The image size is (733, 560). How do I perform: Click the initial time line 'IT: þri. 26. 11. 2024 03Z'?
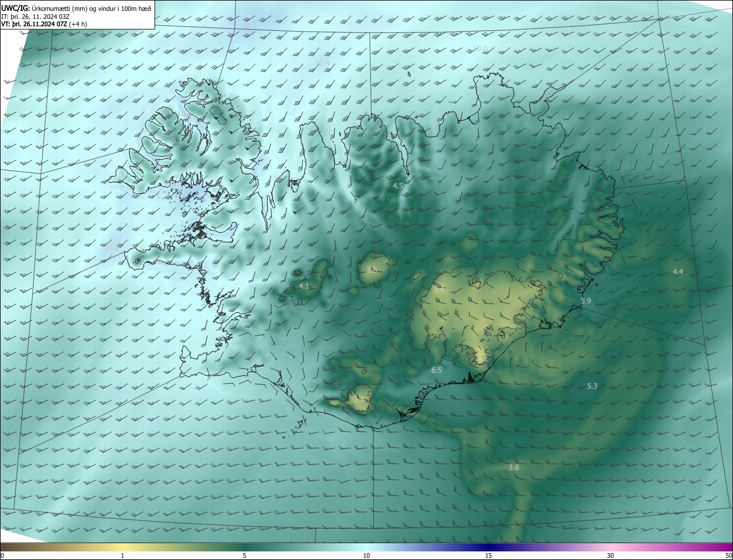coord(36,17)
